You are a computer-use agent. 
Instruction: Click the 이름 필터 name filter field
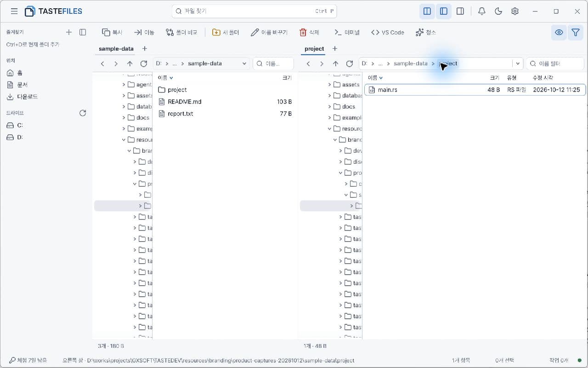[555, 63]
